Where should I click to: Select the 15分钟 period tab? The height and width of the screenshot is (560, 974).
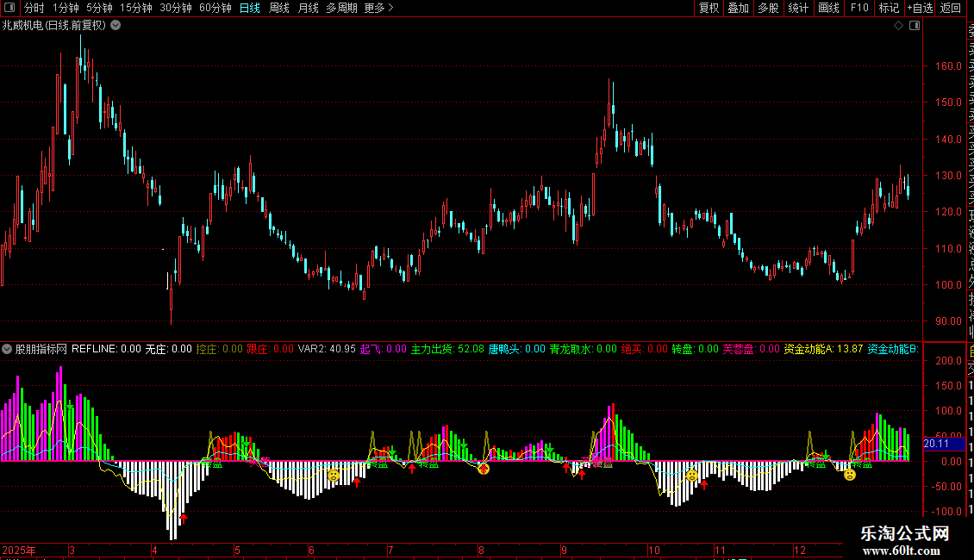[136, 8]
